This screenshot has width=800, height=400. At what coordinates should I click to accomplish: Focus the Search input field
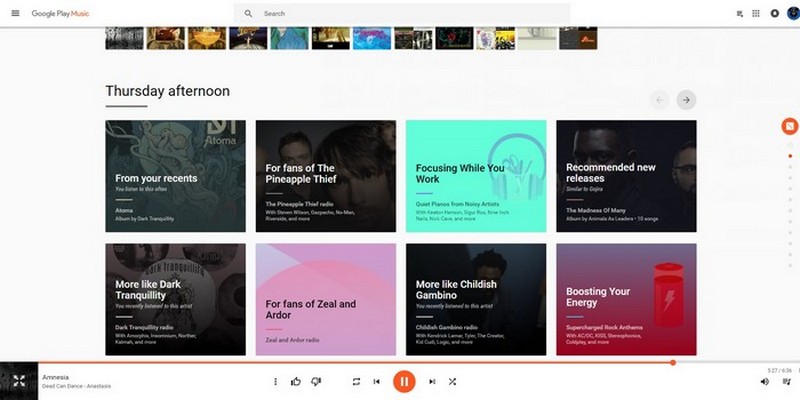(402, 14)
